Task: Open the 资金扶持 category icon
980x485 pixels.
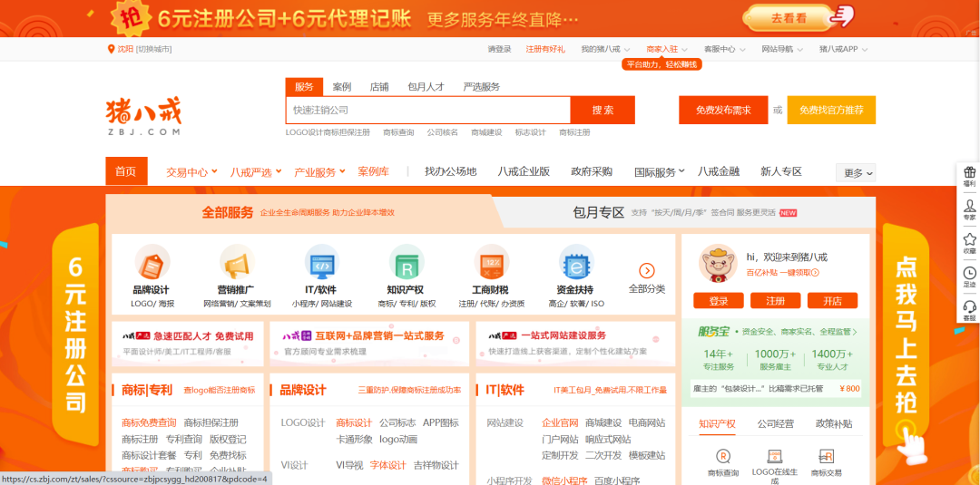Action: [576, 262]
